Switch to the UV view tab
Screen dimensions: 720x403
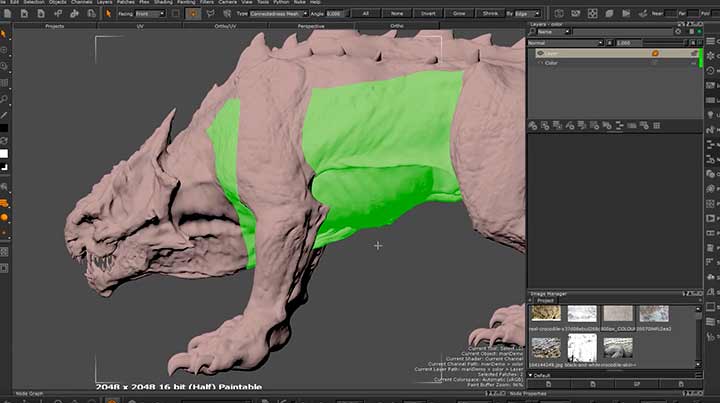tap(140, 26)
